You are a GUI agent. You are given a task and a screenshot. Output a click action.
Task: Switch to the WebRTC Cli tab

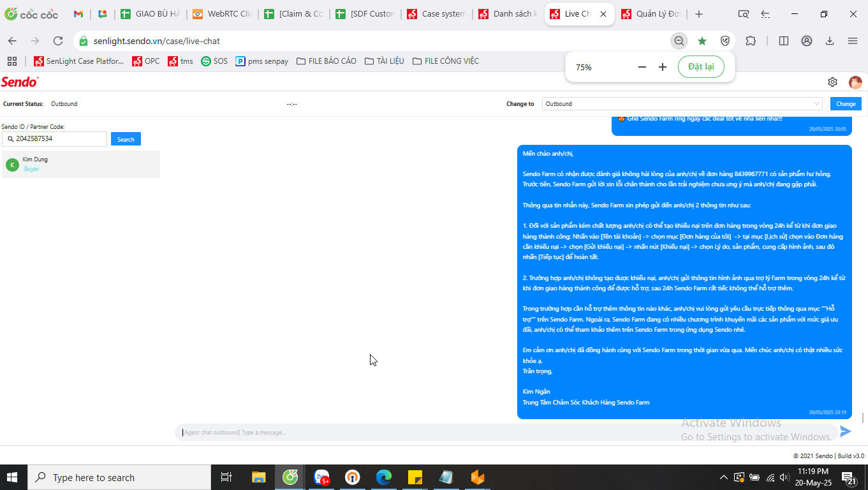point(223,14)
